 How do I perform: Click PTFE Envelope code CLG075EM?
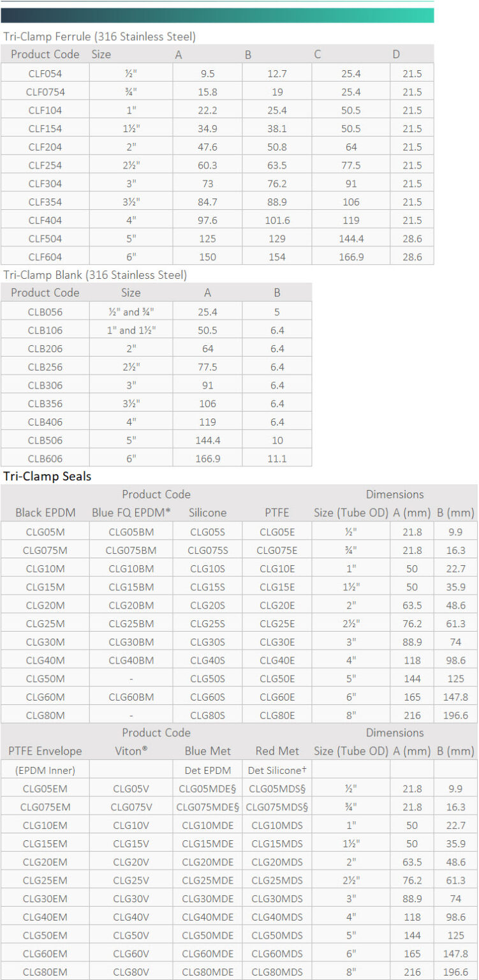tap(45, 807)
